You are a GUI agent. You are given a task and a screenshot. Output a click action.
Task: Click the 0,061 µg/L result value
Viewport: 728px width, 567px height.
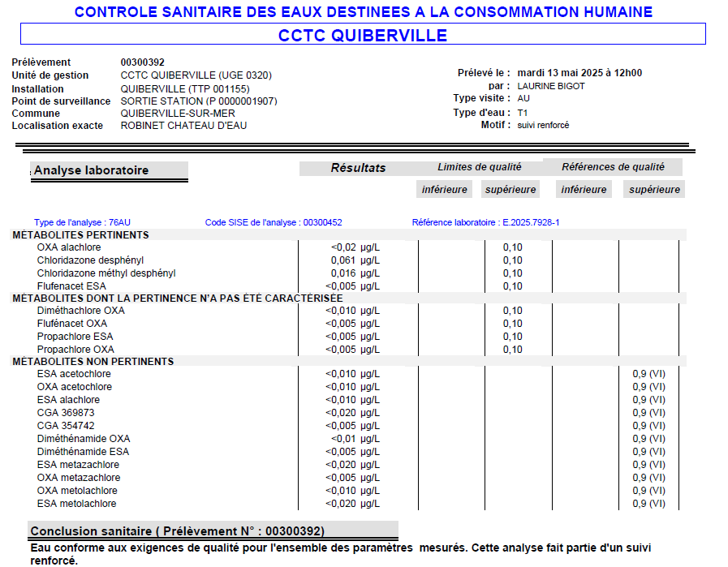point(355,260)
